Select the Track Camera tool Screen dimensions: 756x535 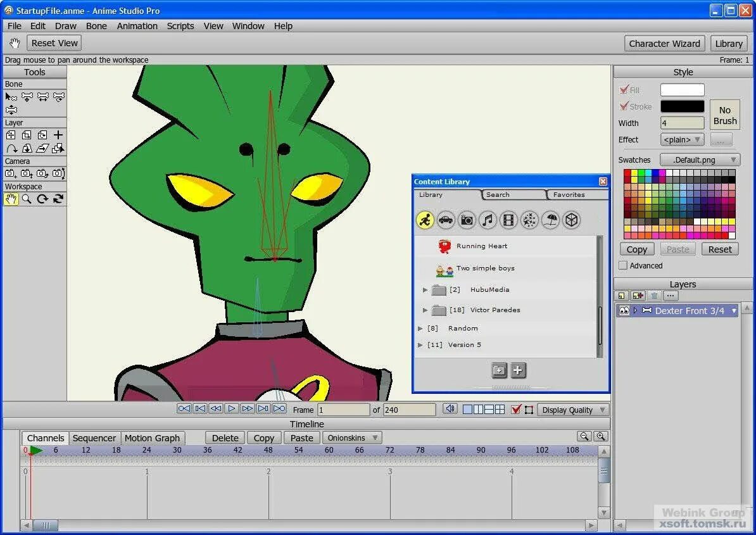tap(11, 173)
